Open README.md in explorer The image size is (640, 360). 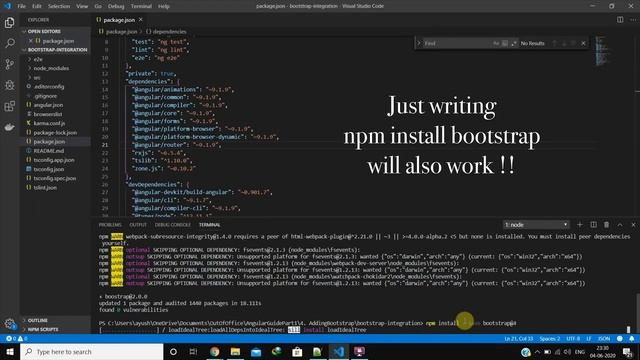coord(49,151)
